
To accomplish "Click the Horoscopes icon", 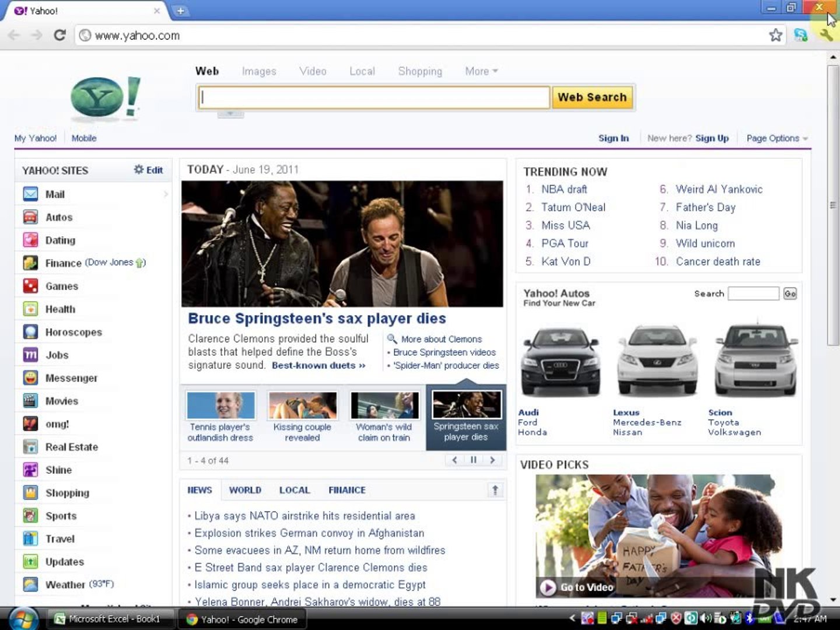I will tap(30, 332).
